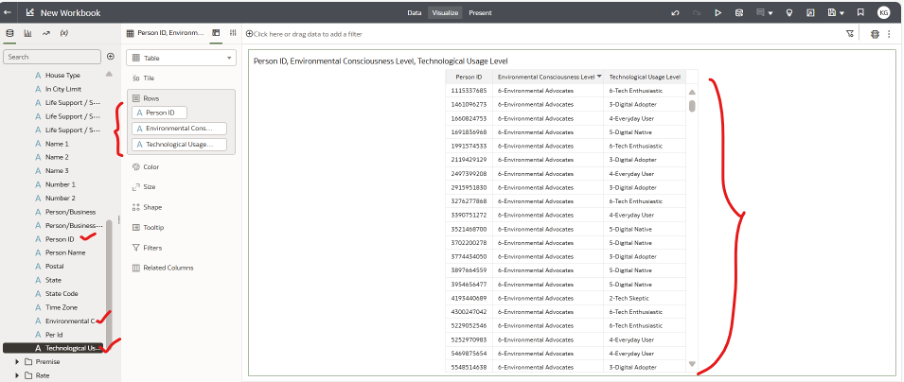The image size is (904, 382).
Task: Click the Rows section header
Action: 151,99
